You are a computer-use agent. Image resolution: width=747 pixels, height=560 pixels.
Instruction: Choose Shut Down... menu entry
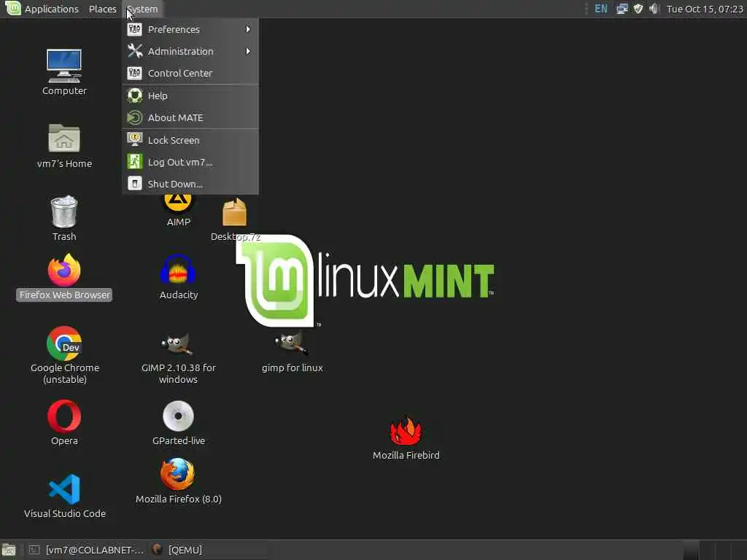pos(190,184)
